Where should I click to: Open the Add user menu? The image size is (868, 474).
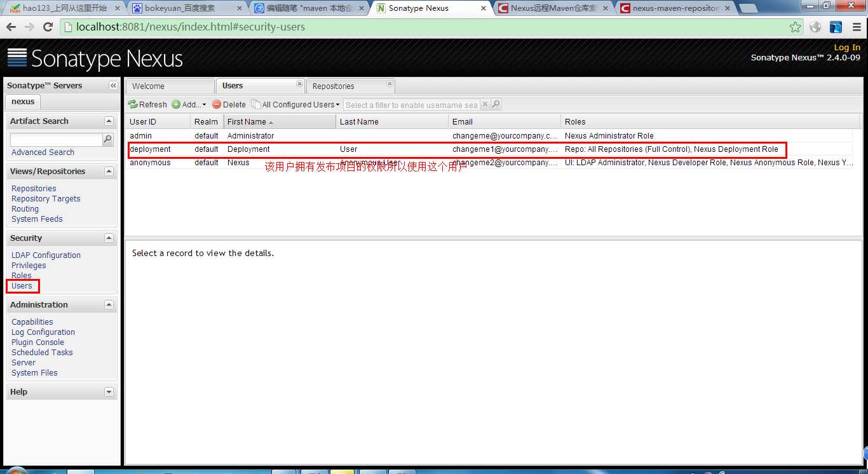click(189, 104)
